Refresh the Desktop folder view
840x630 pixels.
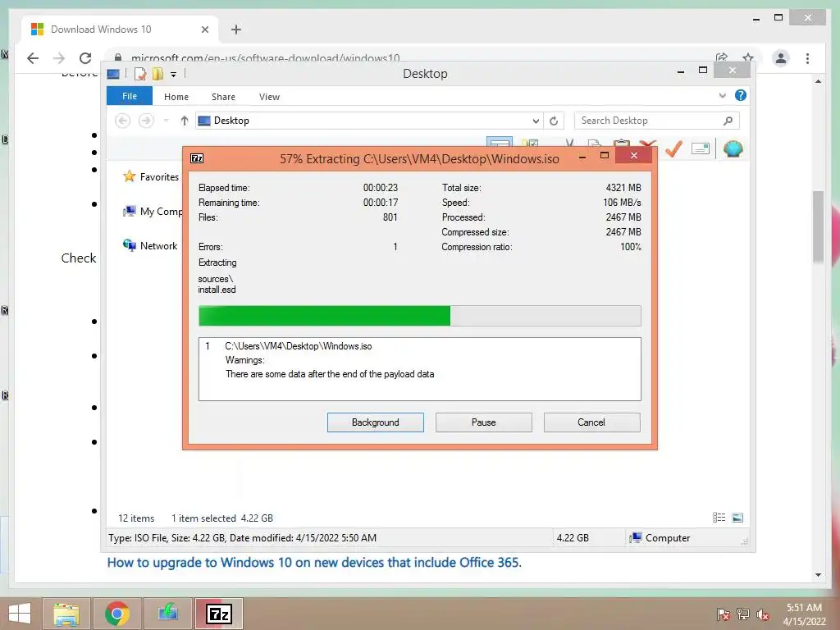(554, 121)
